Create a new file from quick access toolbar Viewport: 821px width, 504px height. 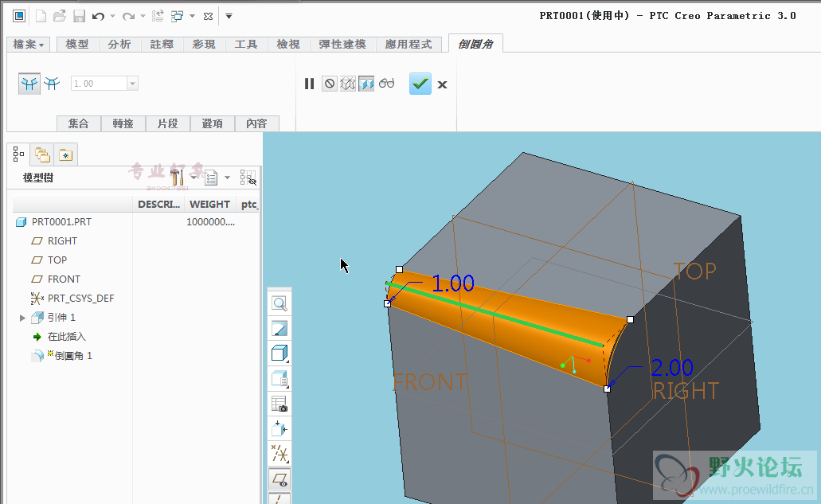[x=41, y=16]
